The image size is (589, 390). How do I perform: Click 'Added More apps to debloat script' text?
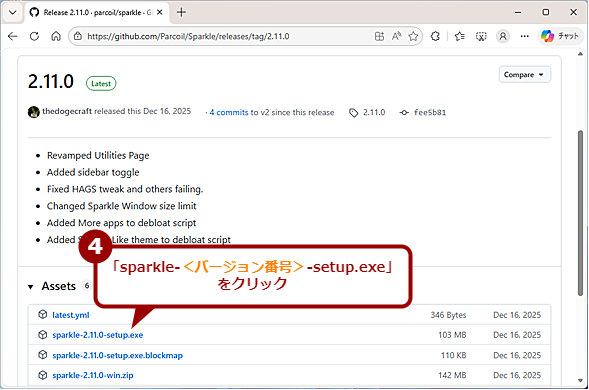pos(121,223)
